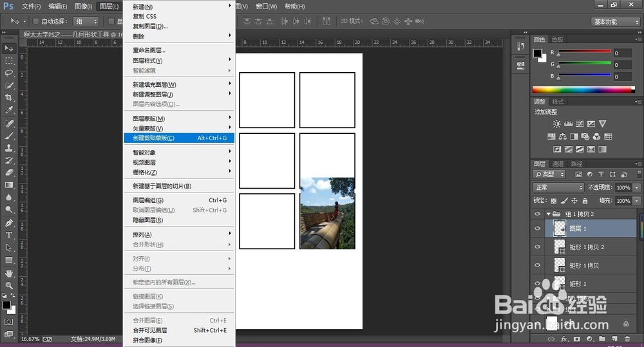
Task: Select the Horizontal Type tool
Action: pos(8,235)
